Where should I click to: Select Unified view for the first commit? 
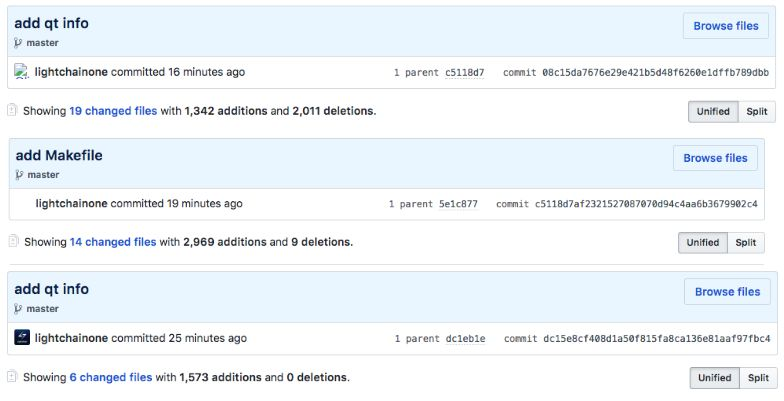713,112
